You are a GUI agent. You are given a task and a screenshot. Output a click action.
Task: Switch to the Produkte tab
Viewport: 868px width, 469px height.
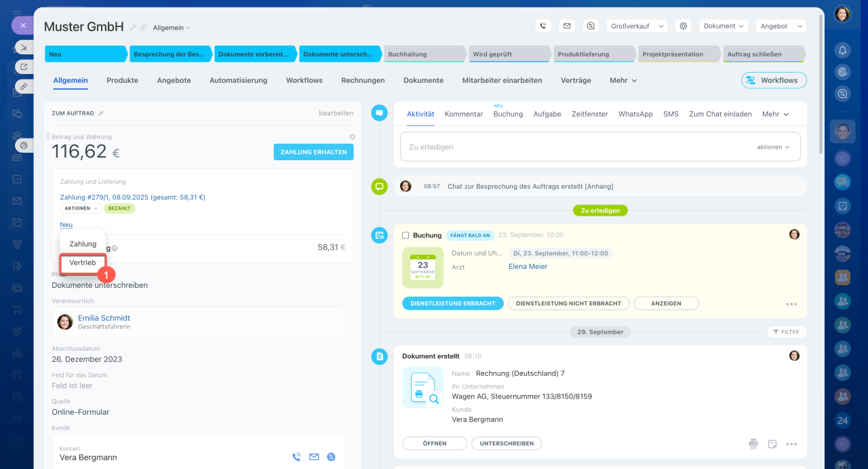(x=122, y=80)
